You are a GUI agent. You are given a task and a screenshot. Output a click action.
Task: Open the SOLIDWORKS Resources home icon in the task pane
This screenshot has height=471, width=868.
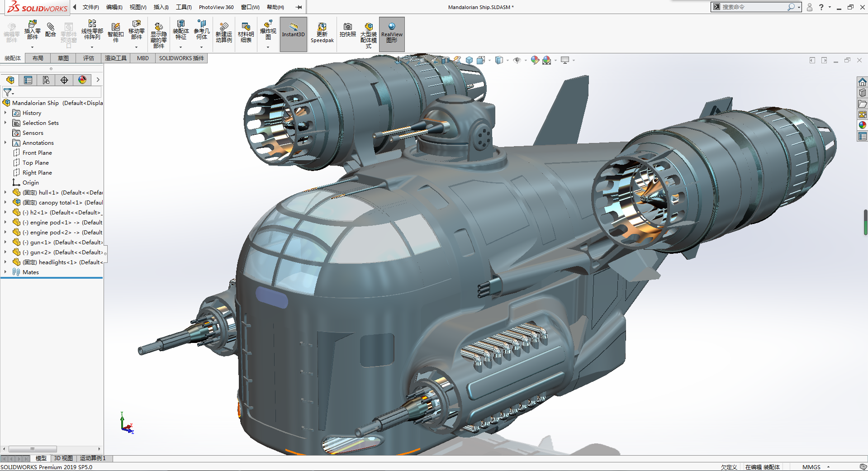[x=863, y=82]
